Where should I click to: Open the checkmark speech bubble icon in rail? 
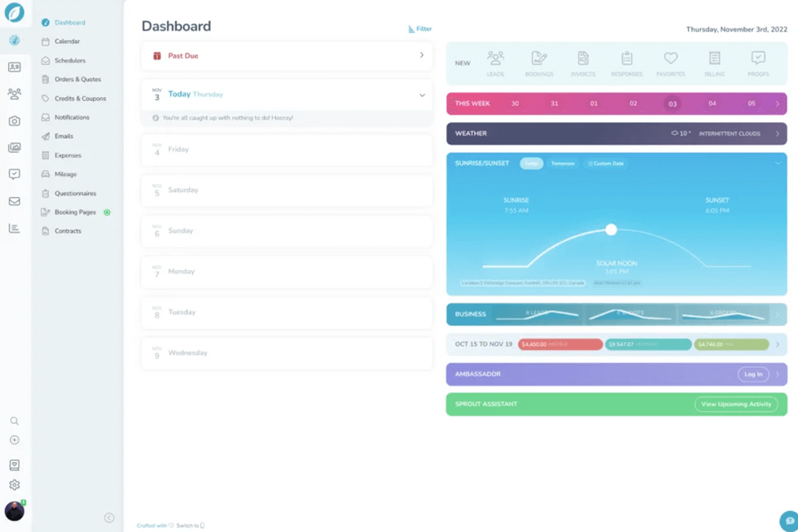[14, 174]
